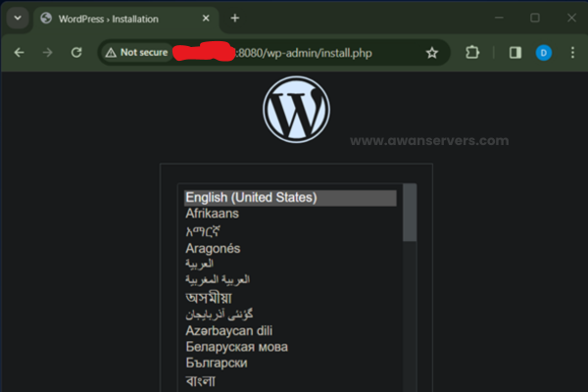Open Chrome three-dot menu
The image size is (588, 392).
coord(572,53)
